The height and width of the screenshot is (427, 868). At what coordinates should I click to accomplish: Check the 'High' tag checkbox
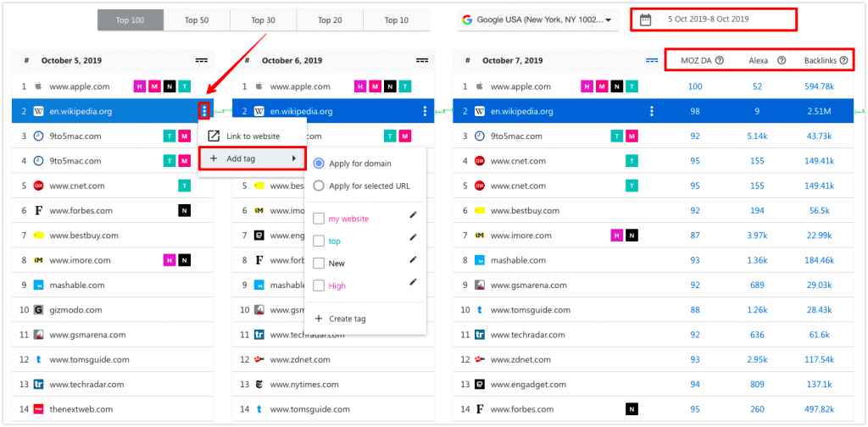319,286
